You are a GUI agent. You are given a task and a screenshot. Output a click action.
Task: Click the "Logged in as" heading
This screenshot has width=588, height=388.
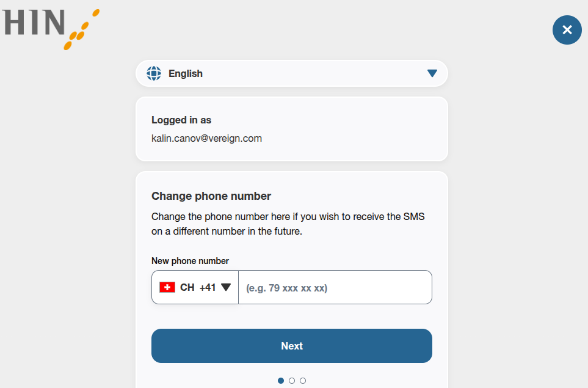(x=181, y=120)
